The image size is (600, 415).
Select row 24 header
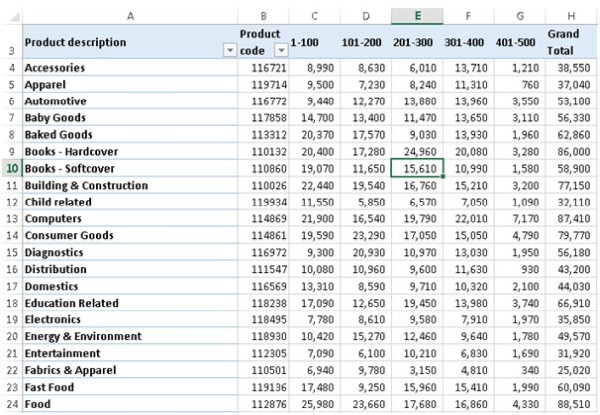coord(10,405)
